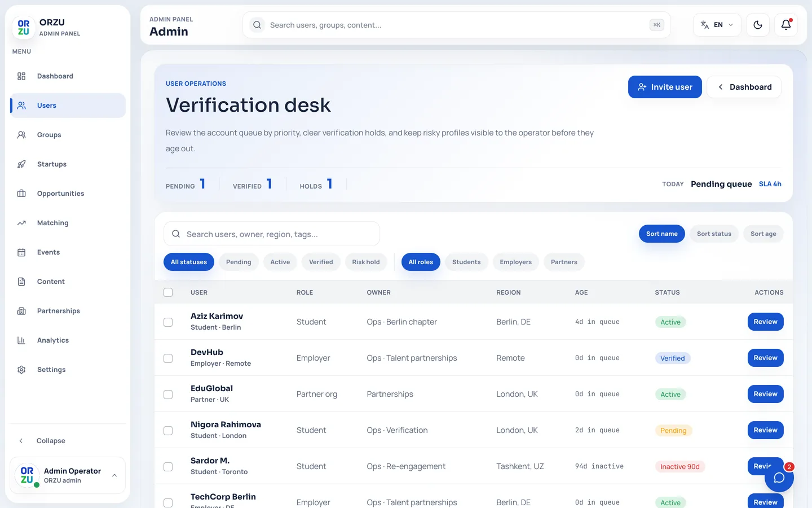812x508 pixels.
Task: Filter by the Pending status chip
Action: (x=239, y=262)
